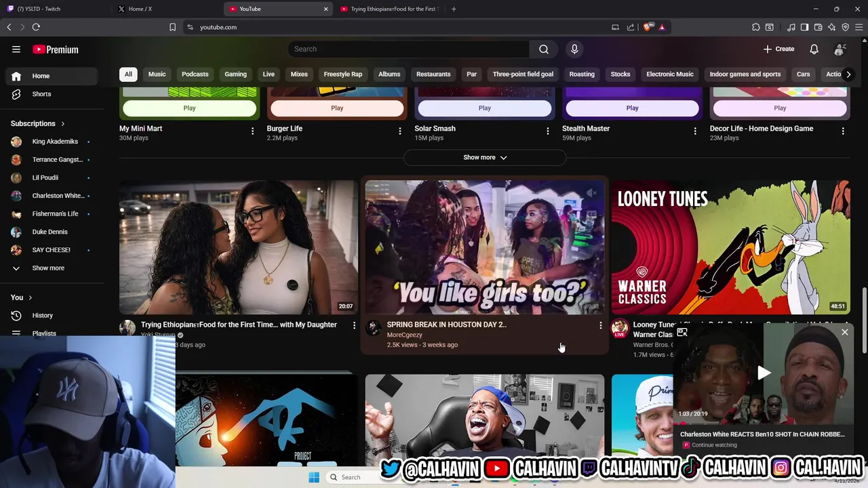Open options for Decor Life game
This screenshot has height=488, width=868.
coord(843,131)
